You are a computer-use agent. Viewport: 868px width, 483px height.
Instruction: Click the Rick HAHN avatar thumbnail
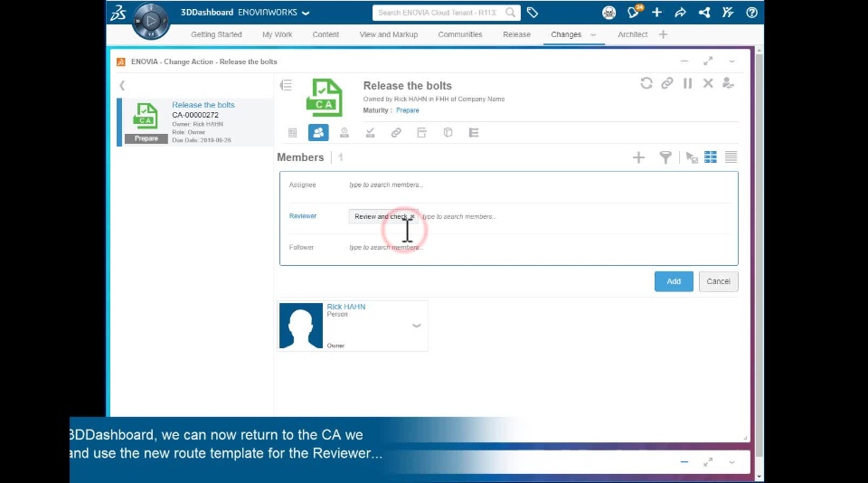coord(300,326)
